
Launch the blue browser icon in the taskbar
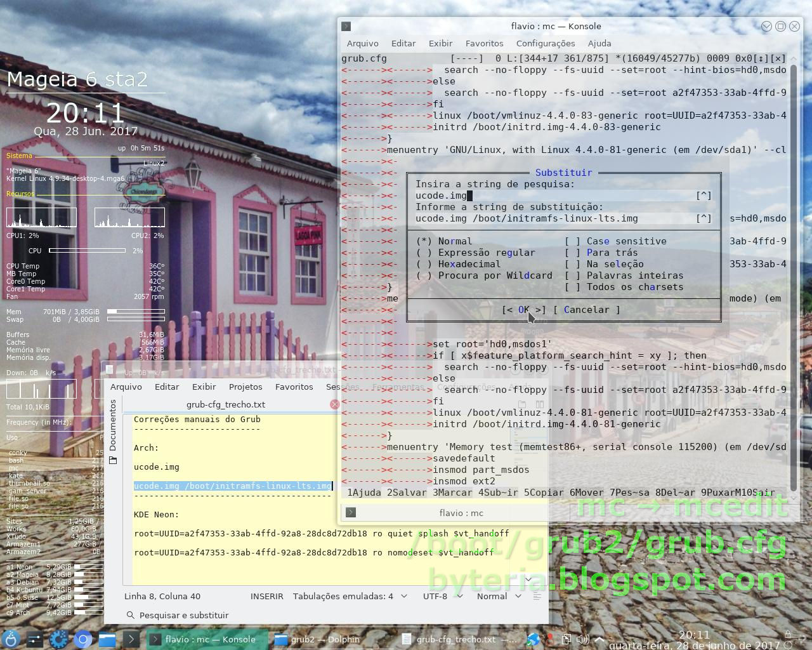(82, 639)
